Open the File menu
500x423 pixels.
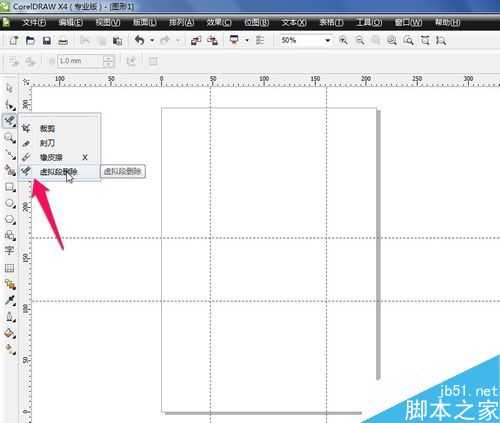point(34,23)
